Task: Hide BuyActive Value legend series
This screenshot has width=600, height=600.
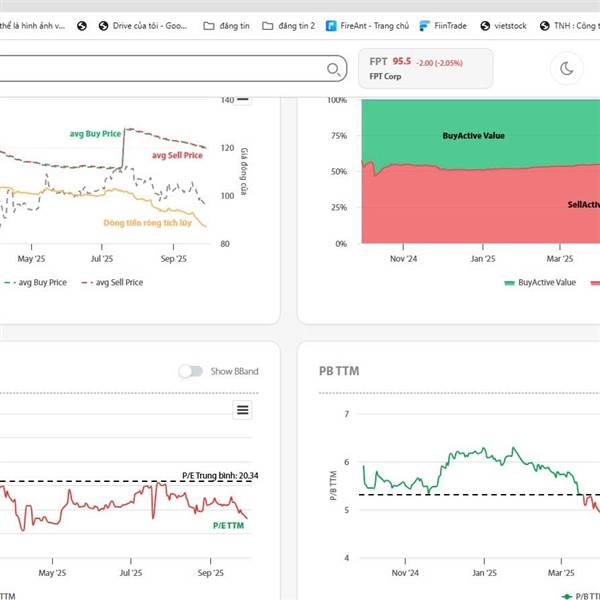Action: pyautogui.click(x=540, y=282)
